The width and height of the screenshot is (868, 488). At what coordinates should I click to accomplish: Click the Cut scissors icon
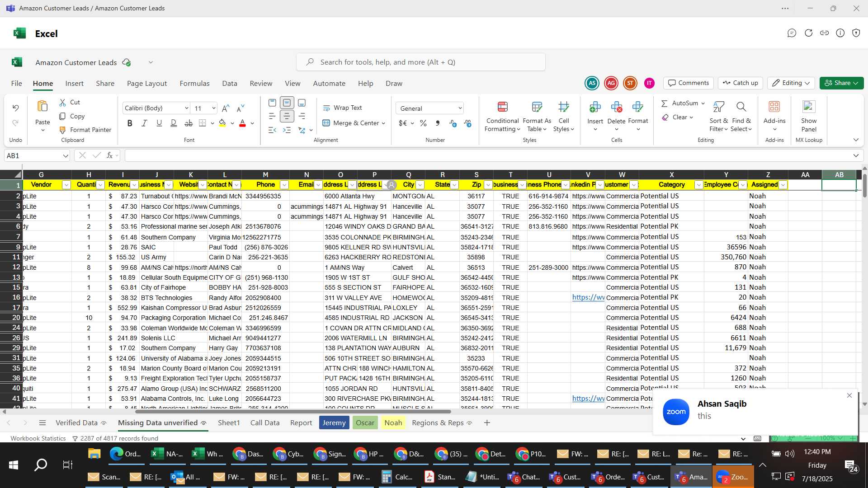click(x=62, y=103)
